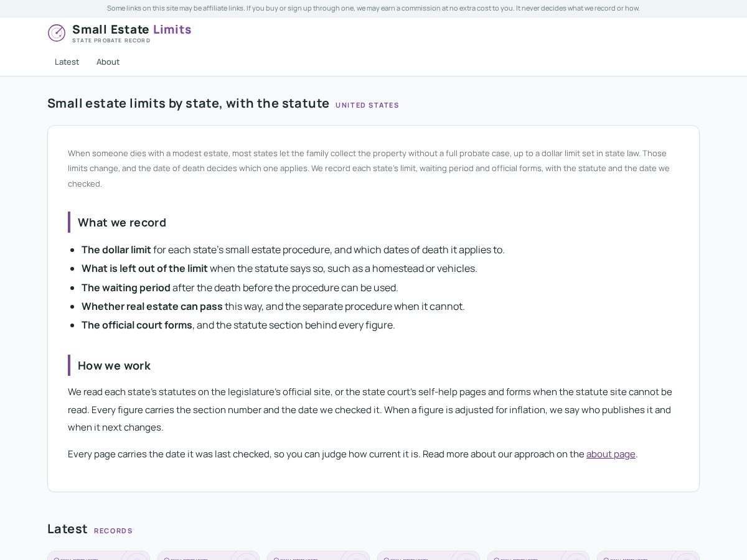Click 'The official court forms' bullet
This screenshot has height=560, width=747.
[x=137, y=325]
